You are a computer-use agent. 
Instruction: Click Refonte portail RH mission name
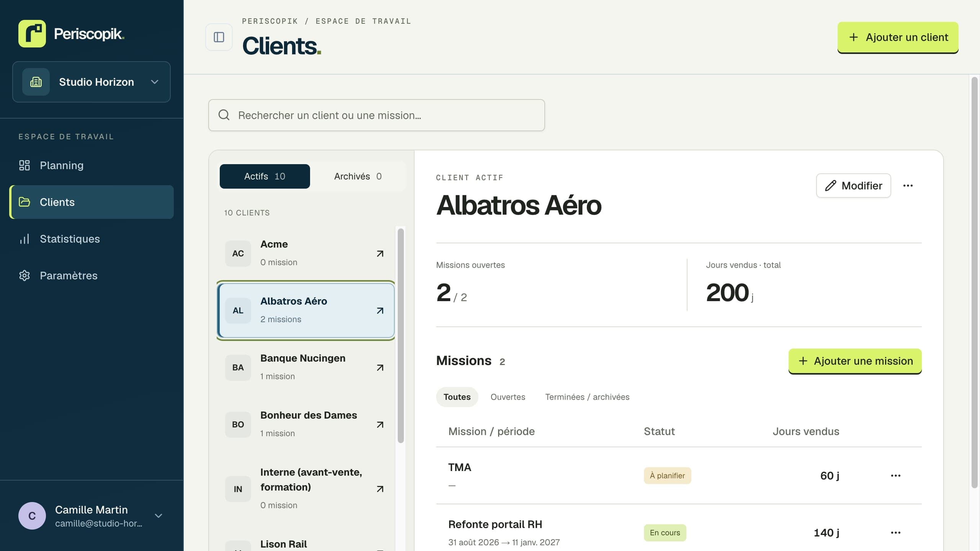[x=495, y=524]
